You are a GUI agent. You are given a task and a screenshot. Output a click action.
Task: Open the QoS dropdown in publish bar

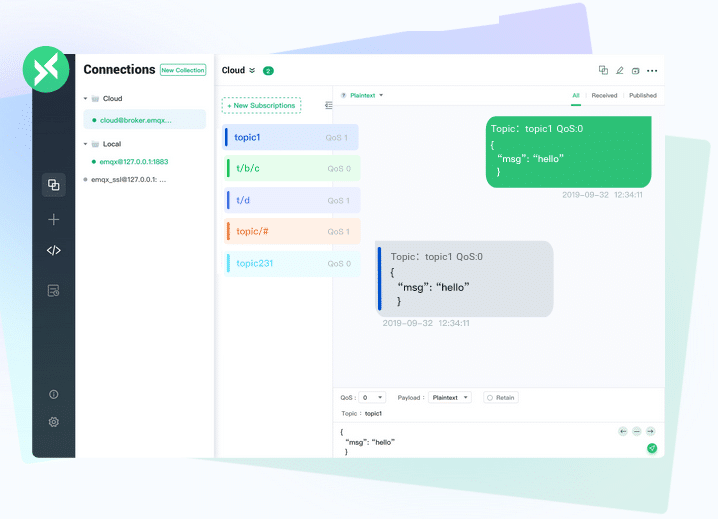point(372,397)
